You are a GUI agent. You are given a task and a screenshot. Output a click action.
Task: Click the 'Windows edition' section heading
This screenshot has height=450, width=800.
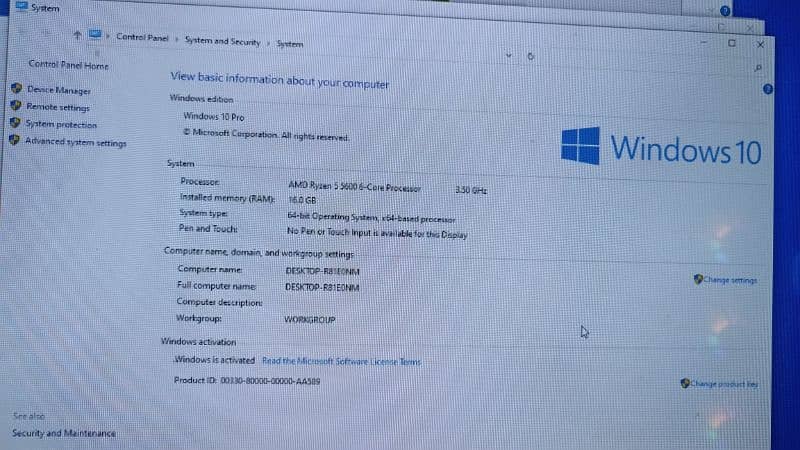point(202,98)
